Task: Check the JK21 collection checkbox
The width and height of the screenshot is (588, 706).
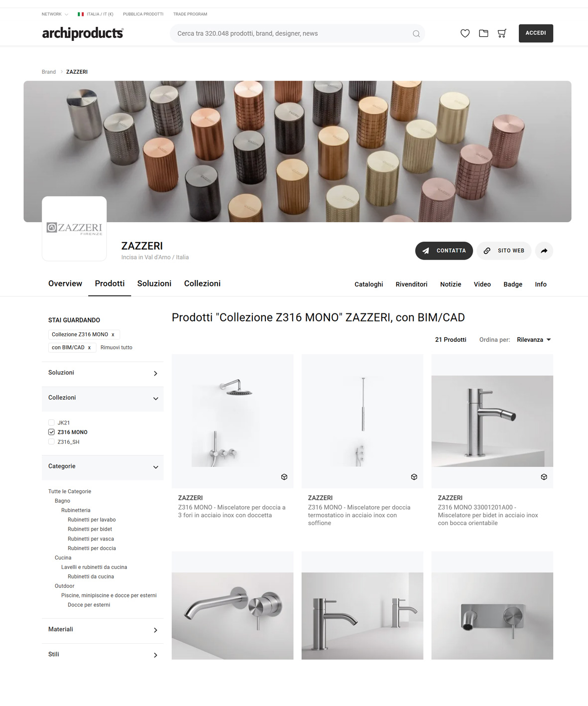Action: (x=51, y=423)
